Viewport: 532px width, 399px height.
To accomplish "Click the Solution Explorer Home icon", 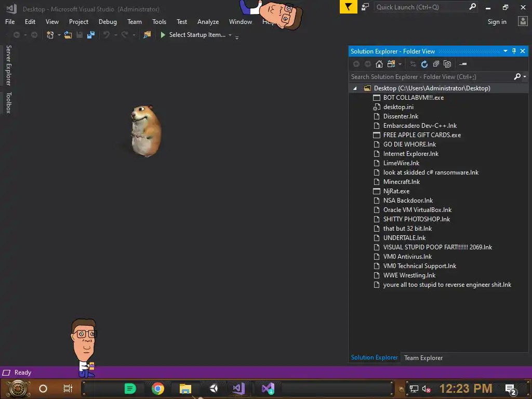I will click(379, 64).
